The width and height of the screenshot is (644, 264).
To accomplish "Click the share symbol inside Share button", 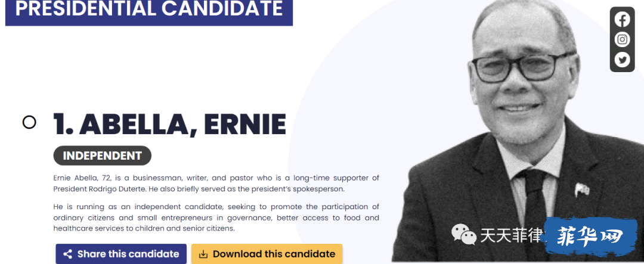I will coord(68,254).
